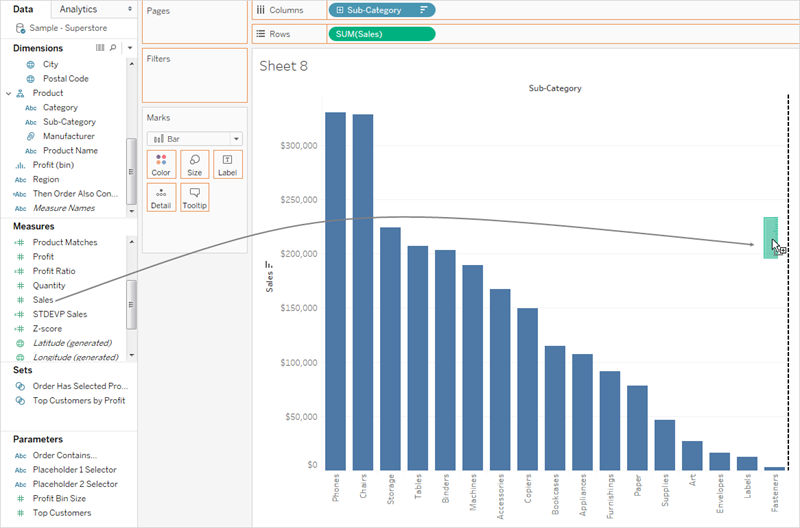This screenshot has height=528, width=800.
Task: Open the search icon in Dimensions header
Action: pyautogui.click(x=113, y=47)
